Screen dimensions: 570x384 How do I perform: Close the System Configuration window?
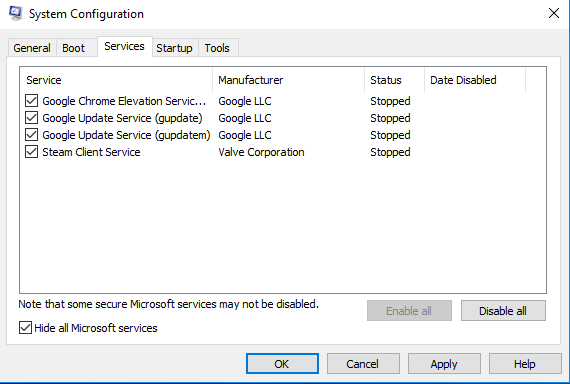click(554, 13)
